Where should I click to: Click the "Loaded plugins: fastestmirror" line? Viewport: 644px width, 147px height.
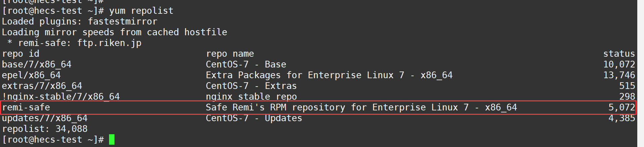pos(80,21)
